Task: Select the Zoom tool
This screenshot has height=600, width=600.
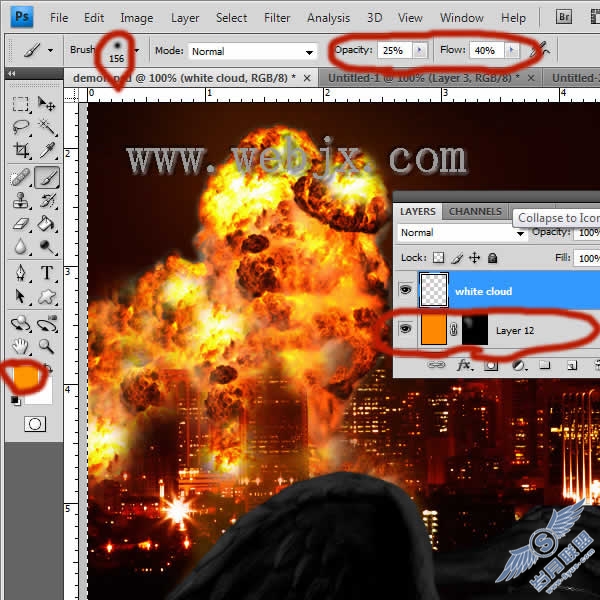Action: coord(46,346)
